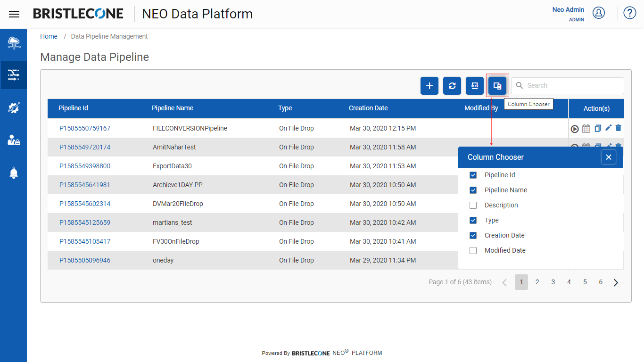Click the Search input field

[x=568, y=86]
